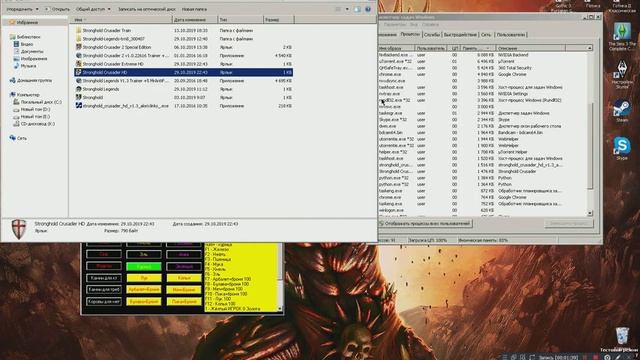Click the Stronghold Crusader HD shield icon in details pane
640x360 pixels.
pos(18,229)
